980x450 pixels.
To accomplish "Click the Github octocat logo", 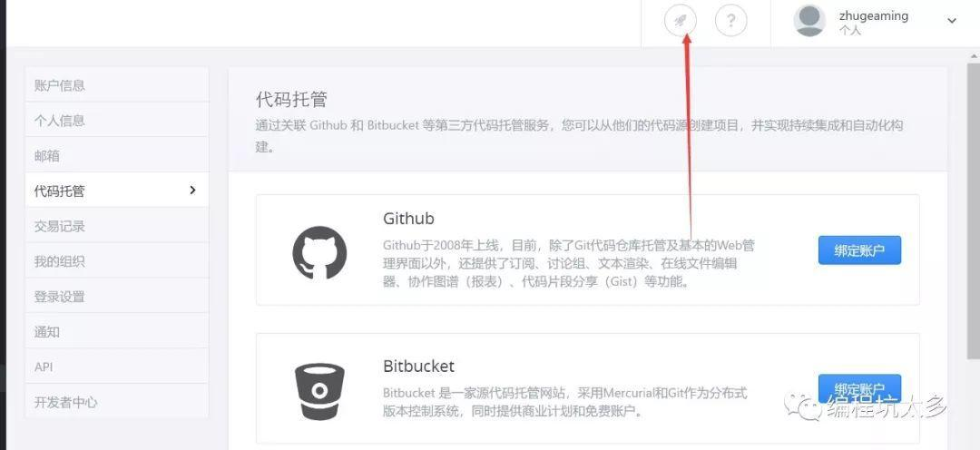I will coord(319,252).
